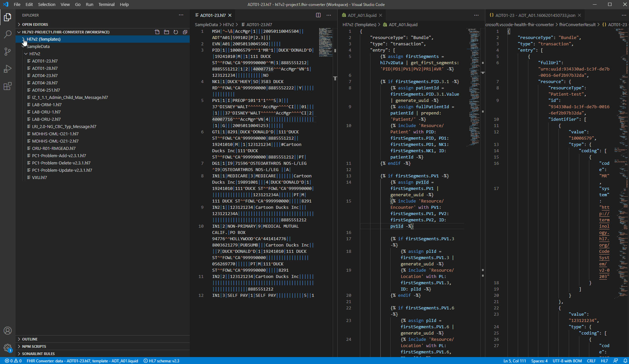This screenshot has height=364, width=629.
Task: Click the feedback icon in status bar
Action: coord(615,361)
